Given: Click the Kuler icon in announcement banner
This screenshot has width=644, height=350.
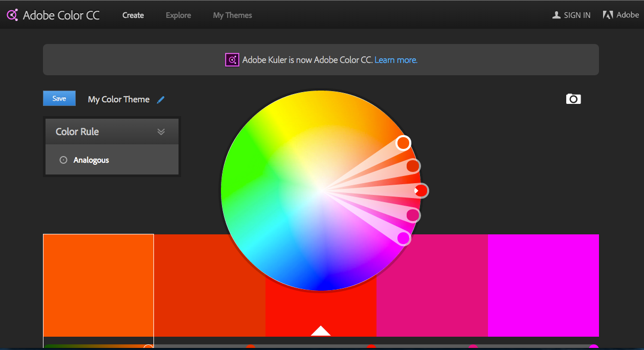Looking at the screenshot, I should pyautogui.click(x=232, y=60).
